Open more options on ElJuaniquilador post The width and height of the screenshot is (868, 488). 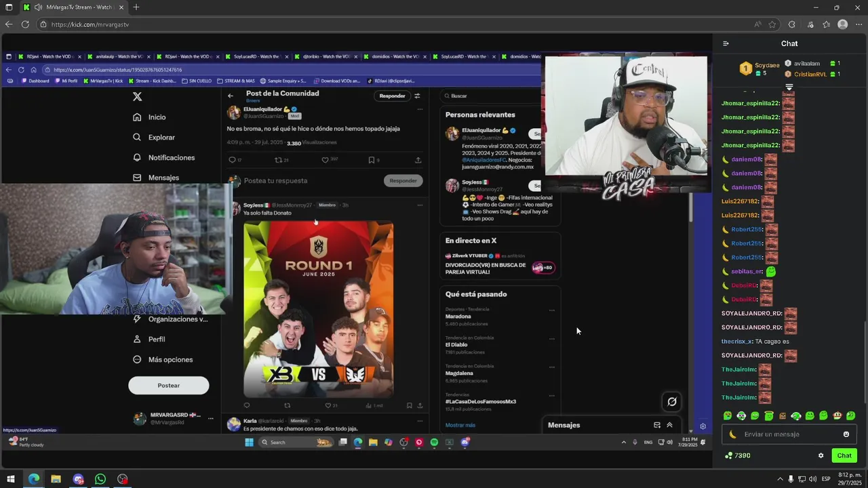click(420, 109)
